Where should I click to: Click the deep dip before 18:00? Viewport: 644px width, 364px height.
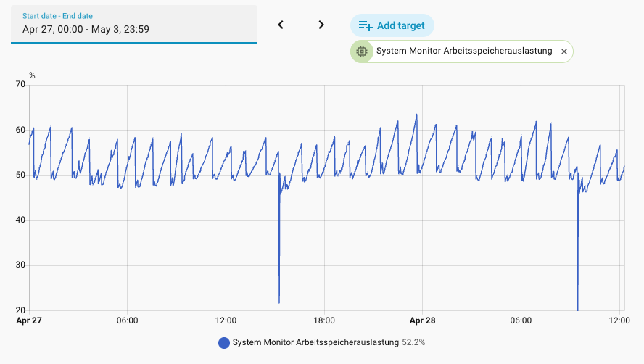279,302
